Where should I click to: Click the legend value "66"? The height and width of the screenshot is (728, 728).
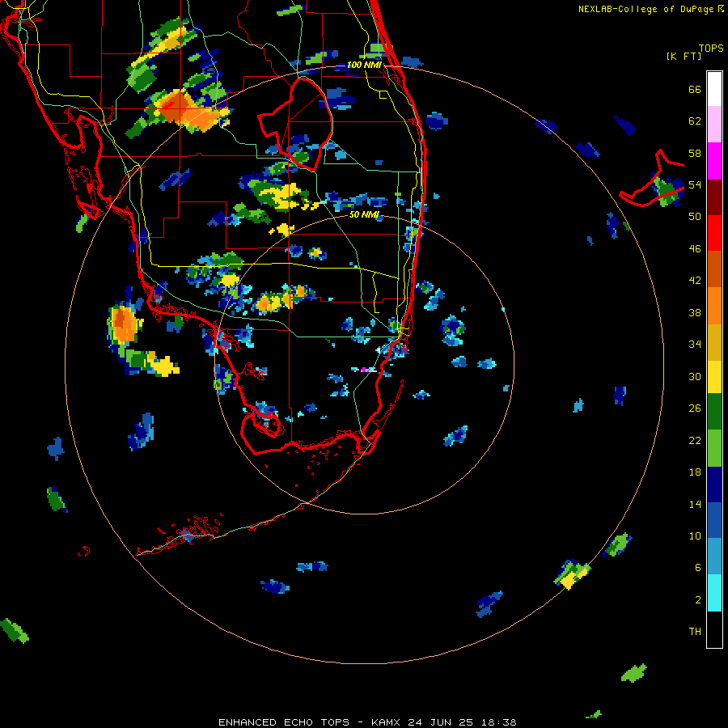pyautogui.click(x=695, y=90)
